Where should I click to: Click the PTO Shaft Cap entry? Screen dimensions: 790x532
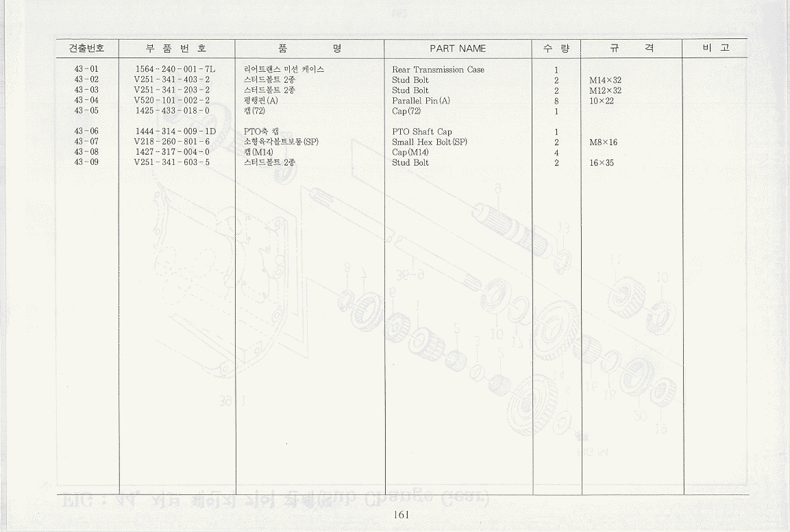click(421, 132)
